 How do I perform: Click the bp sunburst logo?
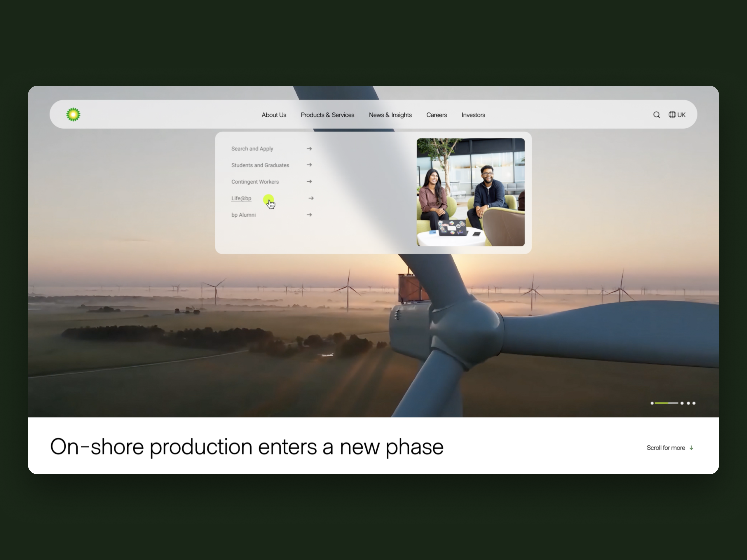pyautogui.click(x=73, y=114)
